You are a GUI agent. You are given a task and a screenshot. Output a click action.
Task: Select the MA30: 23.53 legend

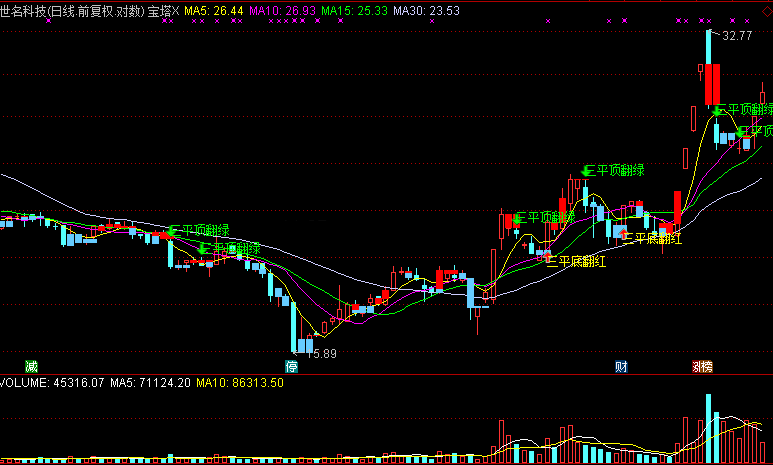(426, 11)
